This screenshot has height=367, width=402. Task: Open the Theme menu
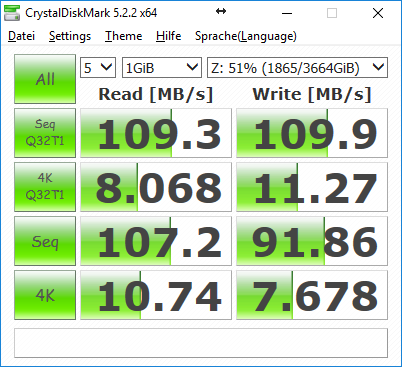tap(123, 36)
